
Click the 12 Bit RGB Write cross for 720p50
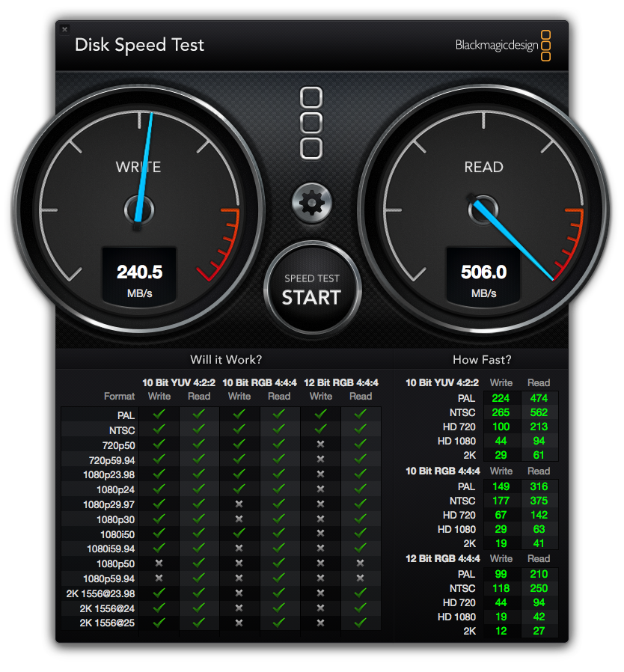pyautogui.click(x=320, y=444)
